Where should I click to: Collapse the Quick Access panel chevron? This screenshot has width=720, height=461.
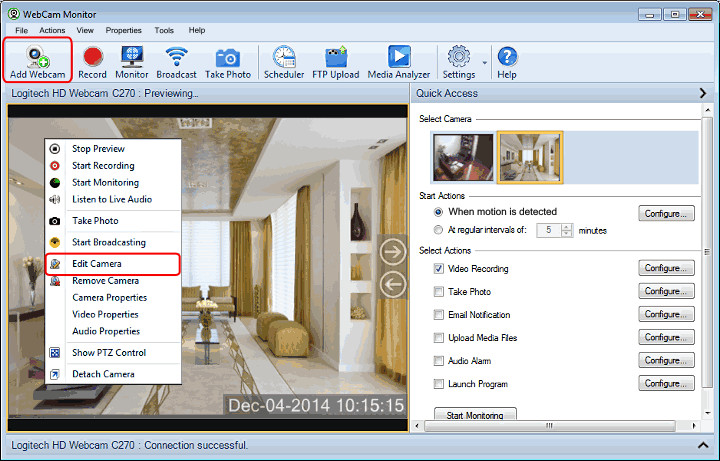coord(704,93)
